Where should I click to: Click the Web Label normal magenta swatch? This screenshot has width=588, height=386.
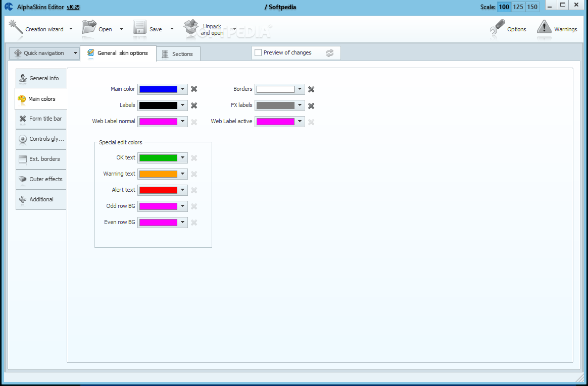158,121
